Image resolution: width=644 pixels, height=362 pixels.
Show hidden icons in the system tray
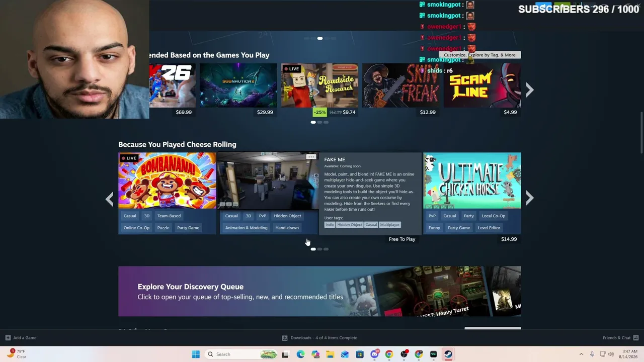(581, 354)
